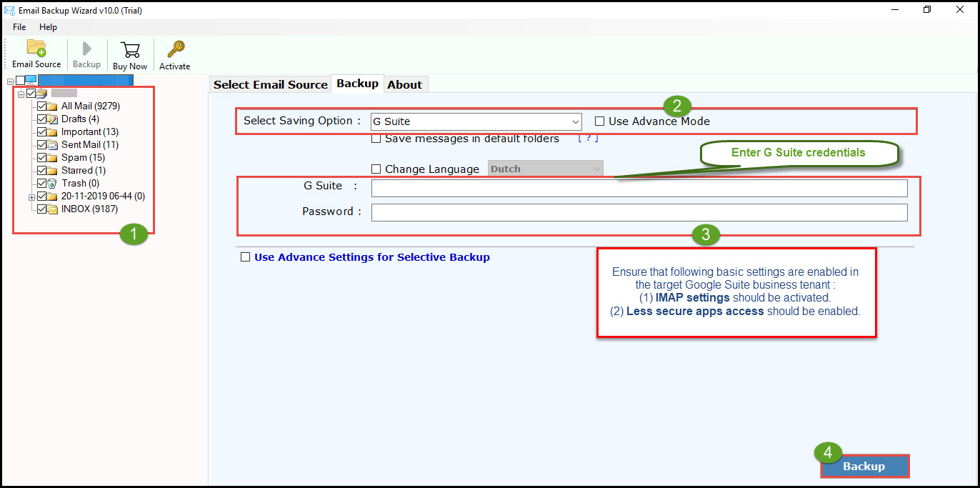Collapse the root computer tree node
980x488 pixels.
coord(9,80)
